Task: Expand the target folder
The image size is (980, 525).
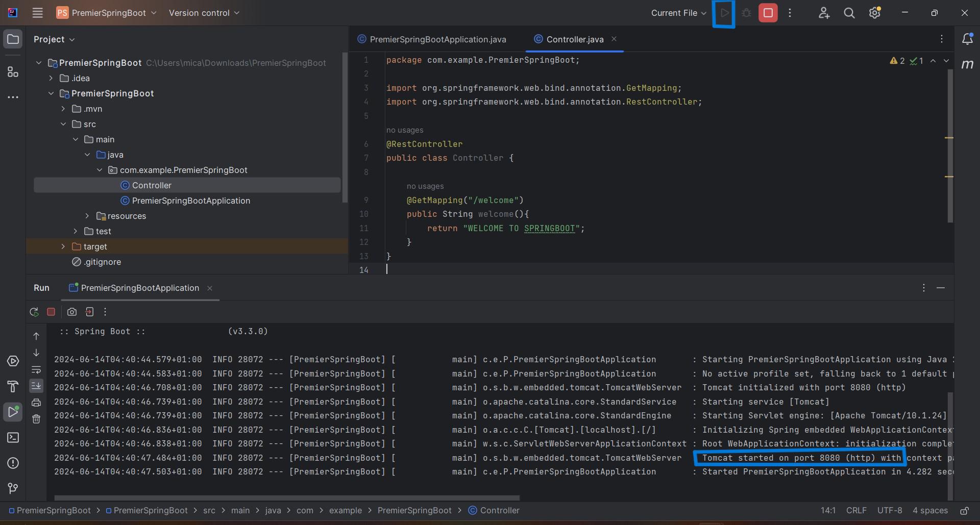Action: coord(63,246)
